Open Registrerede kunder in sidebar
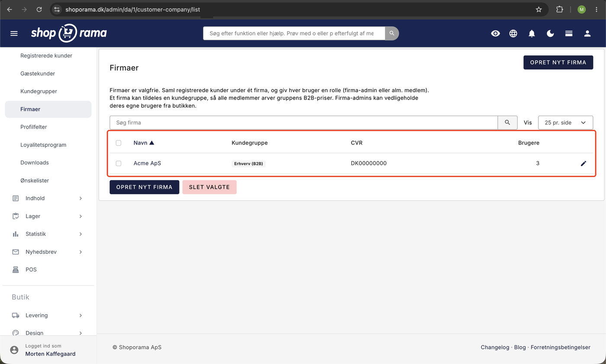Viewport: 606px width, 364px height. [x=46, y=55]
